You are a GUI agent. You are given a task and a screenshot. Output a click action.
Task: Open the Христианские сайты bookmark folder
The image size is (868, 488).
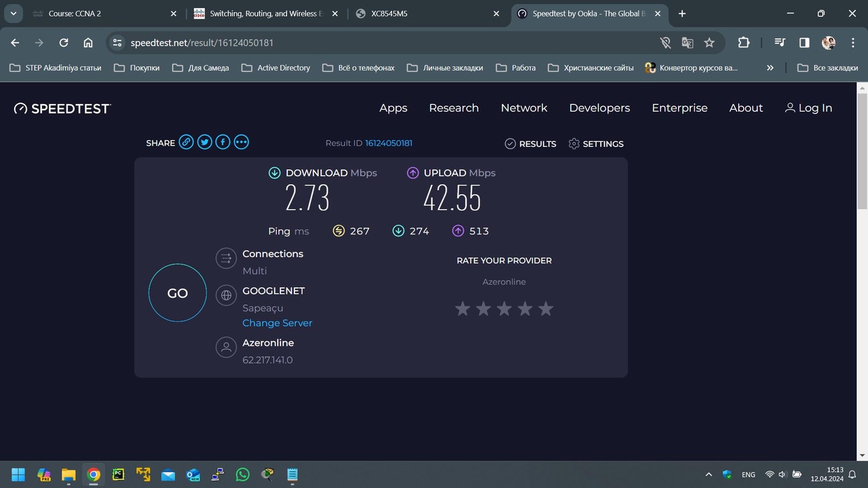[591, 67]
